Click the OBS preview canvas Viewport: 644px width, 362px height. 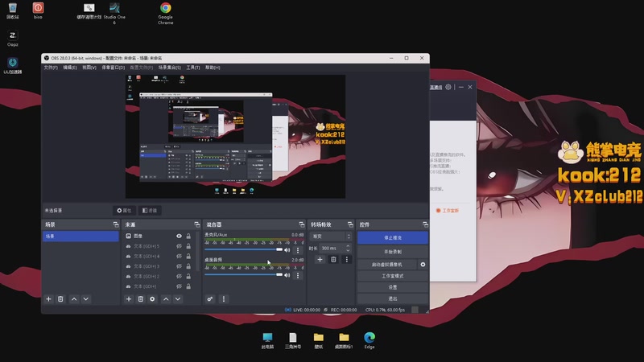click(x=235, y=136)
